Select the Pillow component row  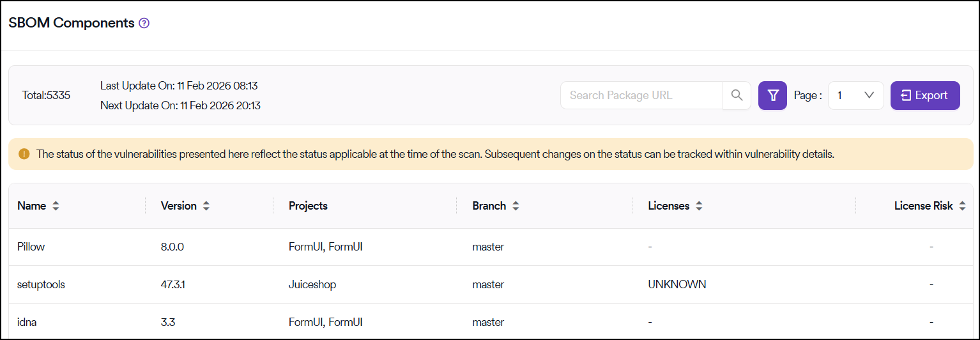31,247
